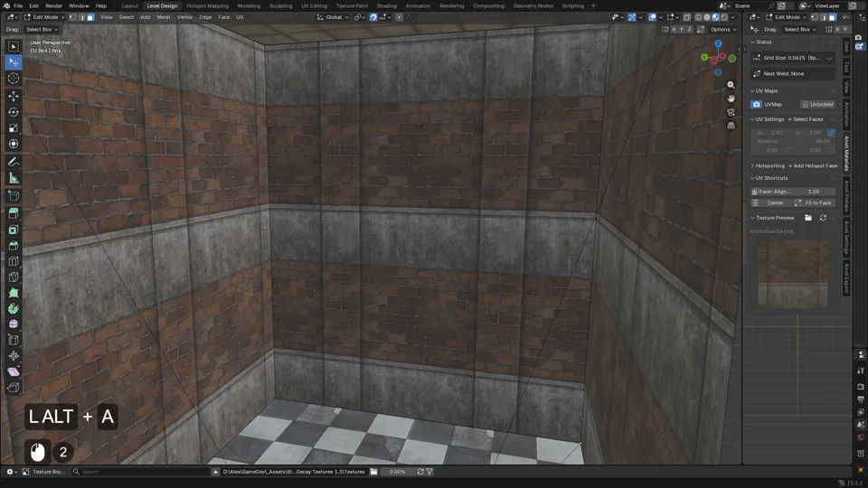Click the viewport zoom magnifier icon
Viewport: 868px width, 488px height.
[731, 85]
